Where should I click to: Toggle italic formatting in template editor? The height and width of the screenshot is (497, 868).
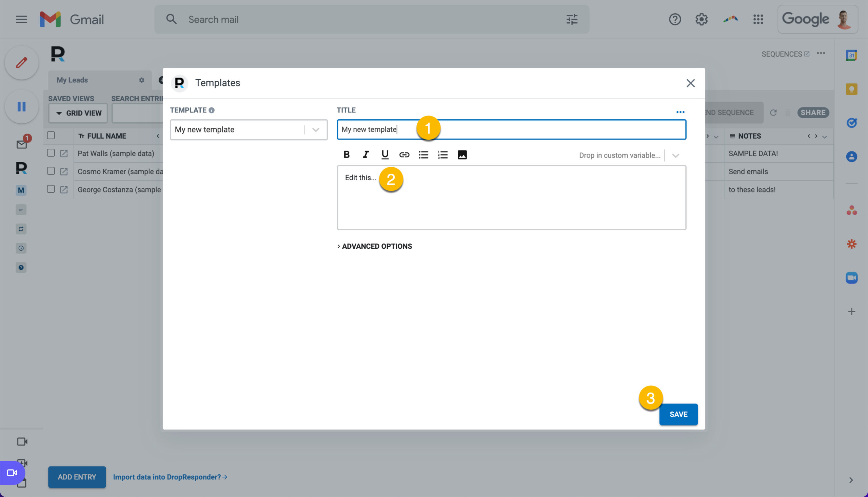coord(366,155)
